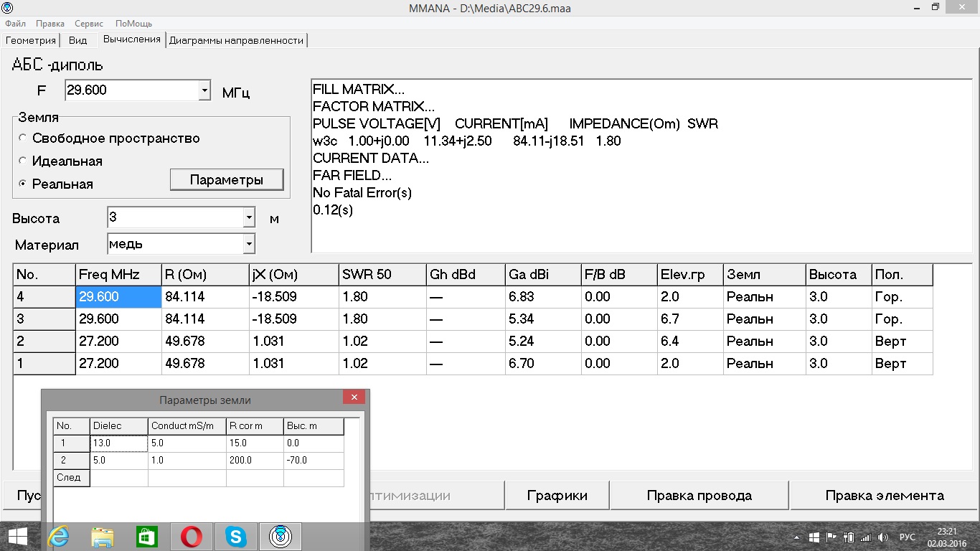Screen dimensions: 980x551
Task: Click the Материал field showing медь
Action: pos(174,244)
